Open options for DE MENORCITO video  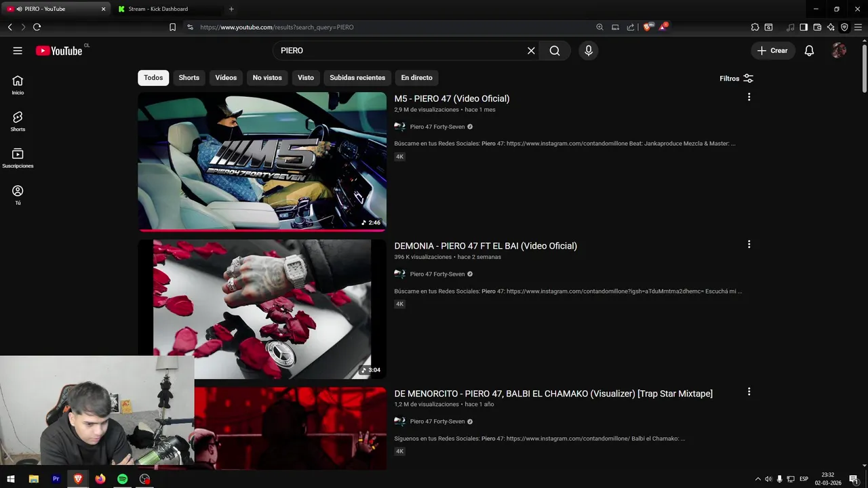tap(749, 392)
